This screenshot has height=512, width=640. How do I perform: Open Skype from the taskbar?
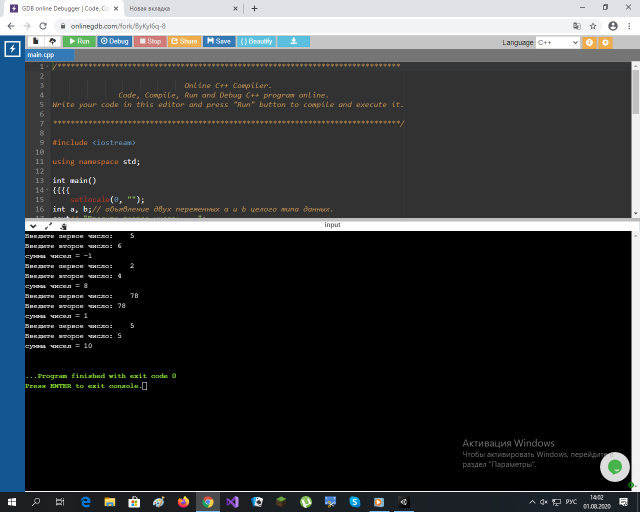(x=355, y=502)
